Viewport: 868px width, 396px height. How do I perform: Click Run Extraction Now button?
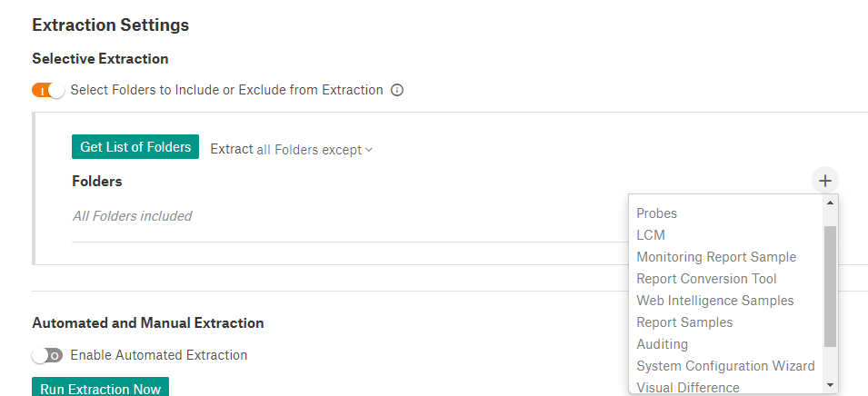tap(100, 387)
